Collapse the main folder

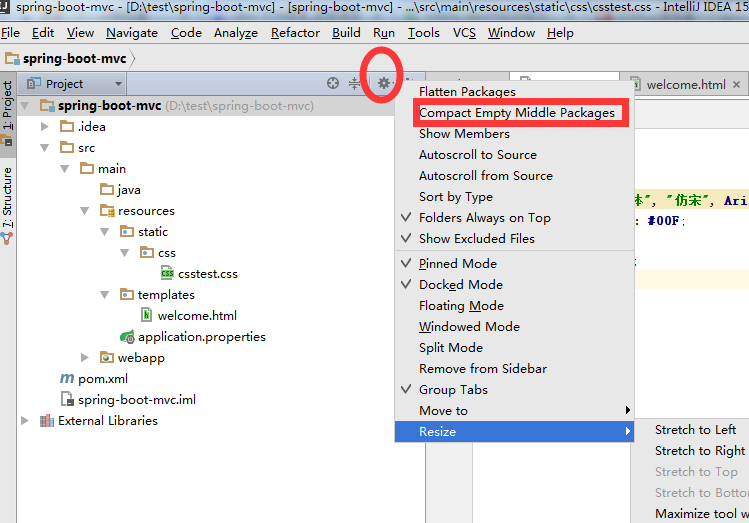tap(65, 169)
